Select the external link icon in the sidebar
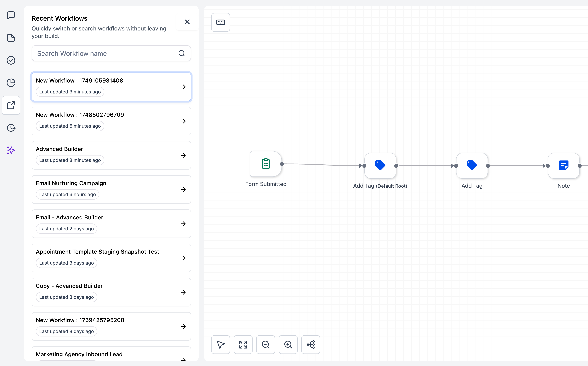This screenshot has height=366, width=588. 11,105
